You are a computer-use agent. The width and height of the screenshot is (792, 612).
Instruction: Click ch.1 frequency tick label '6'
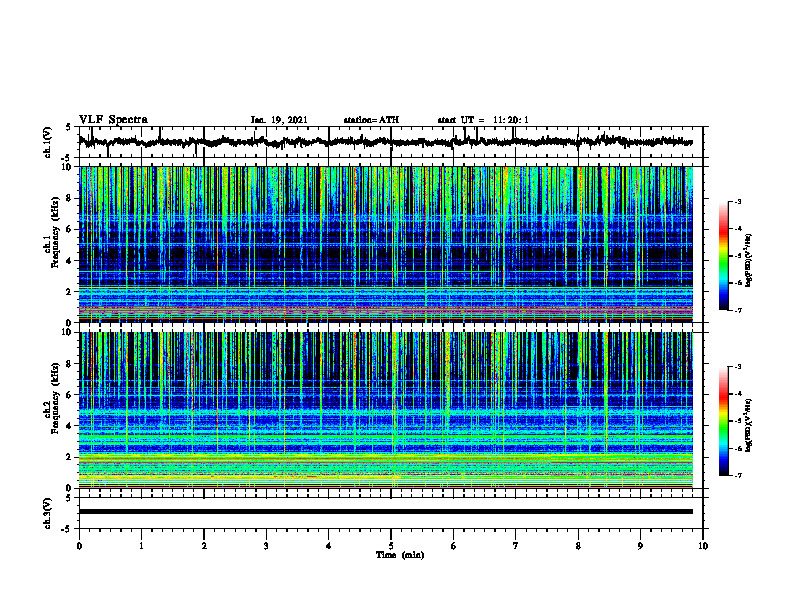click(x=70, y=229)
